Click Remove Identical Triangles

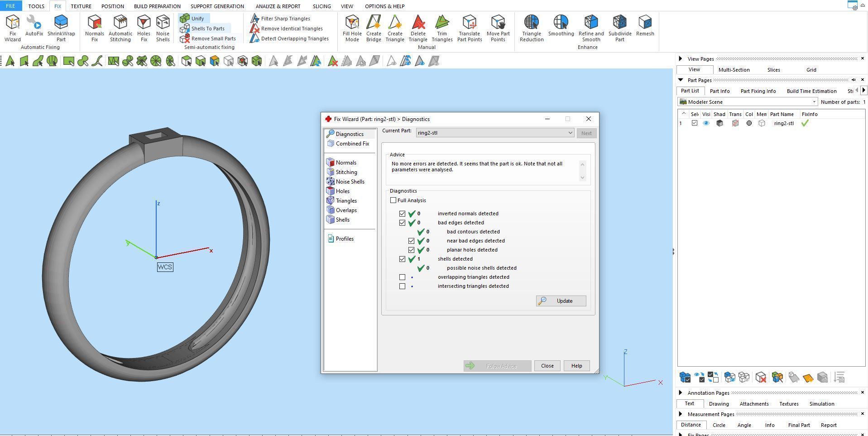287,29
